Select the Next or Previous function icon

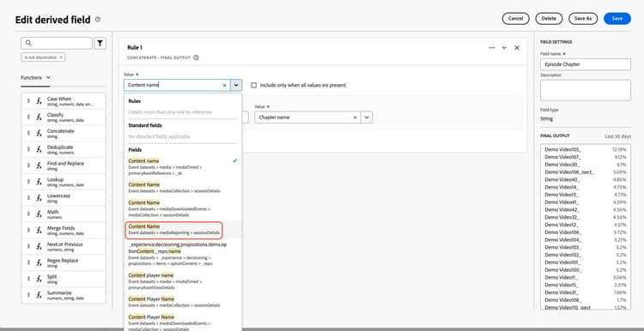(39, 246)
